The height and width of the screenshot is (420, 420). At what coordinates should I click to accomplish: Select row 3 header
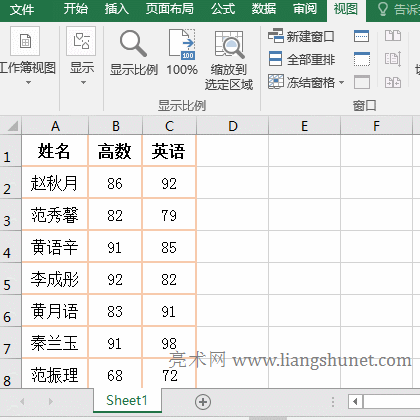point(11,215)
